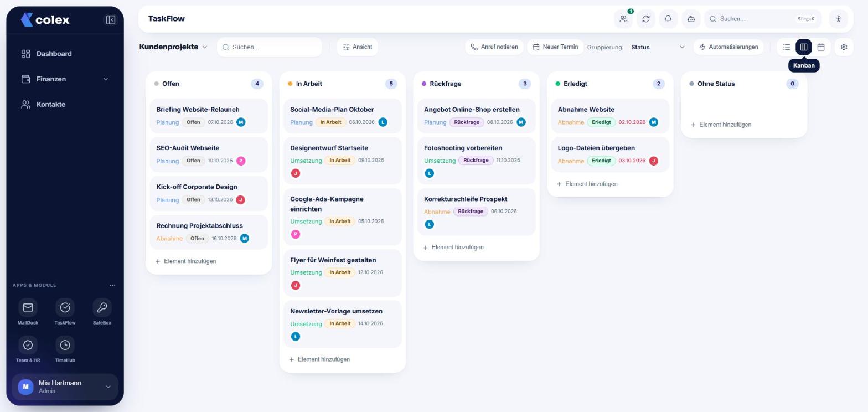Add element to In Arbeit column
This screenshot has height=412, width=868.
coord(320,359)
